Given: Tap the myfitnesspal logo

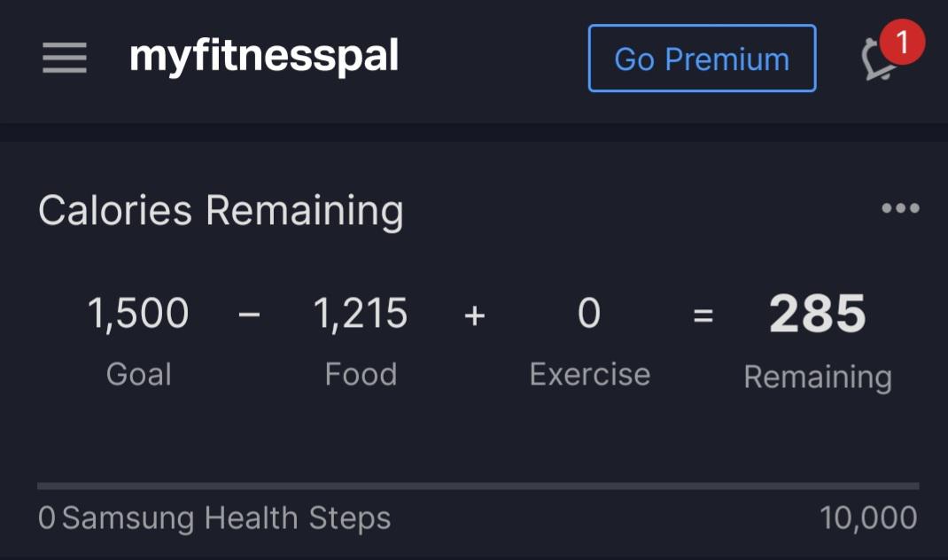Looking at the screenshot, I should point(262,56).
